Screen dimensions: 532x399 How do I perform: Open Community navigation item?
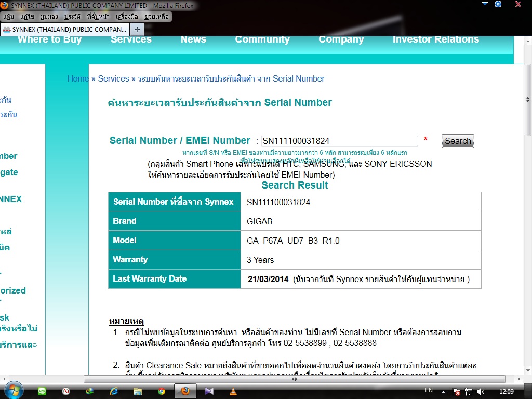tap(262, 39)
